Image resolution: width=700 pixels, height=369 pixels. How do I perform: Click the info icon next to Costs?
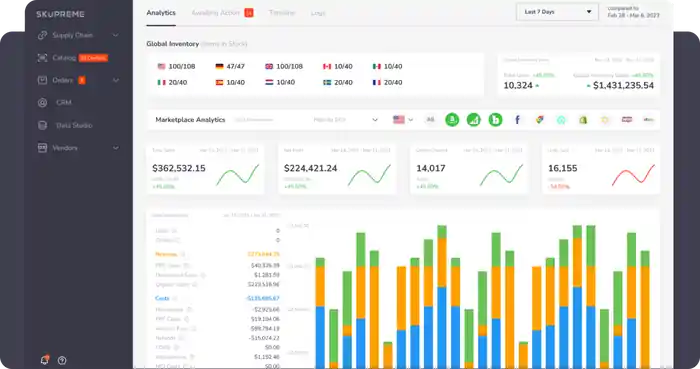click(175, 298)
